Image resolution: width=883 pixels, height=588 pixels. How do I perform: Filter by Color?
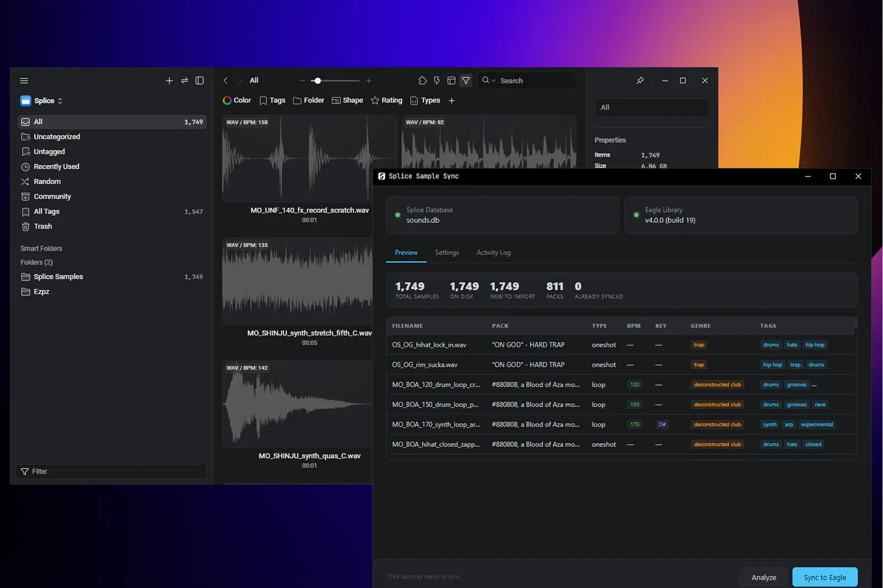coord(237,100)
